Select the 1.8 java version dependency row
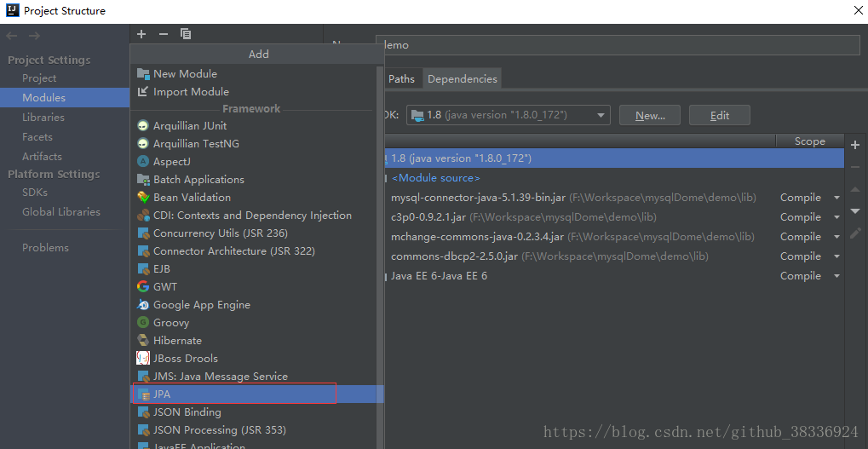868x449 pixels. point(614,158)
